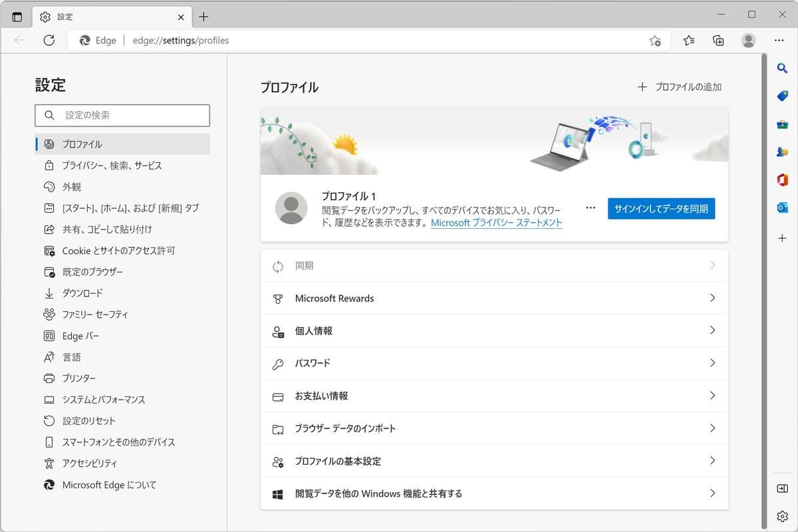Open the sidebar Games icon
This screenshot has width=798, height=532.
tap(782, 152)
